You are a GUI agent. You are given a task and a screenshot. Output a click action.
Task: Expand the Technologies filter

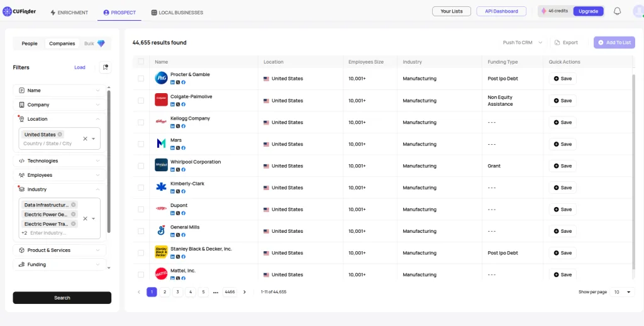click(x=60, y=160)
